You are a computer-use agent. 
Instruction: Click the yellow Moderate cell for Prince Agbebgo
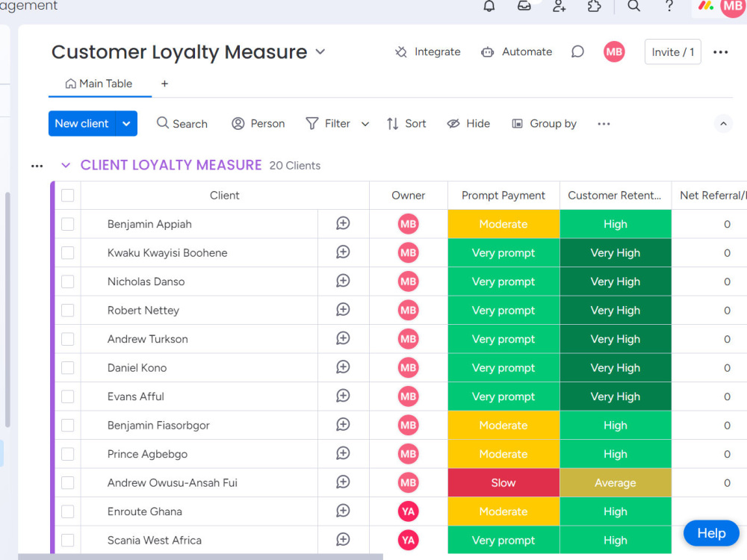[x=503, y=454]
